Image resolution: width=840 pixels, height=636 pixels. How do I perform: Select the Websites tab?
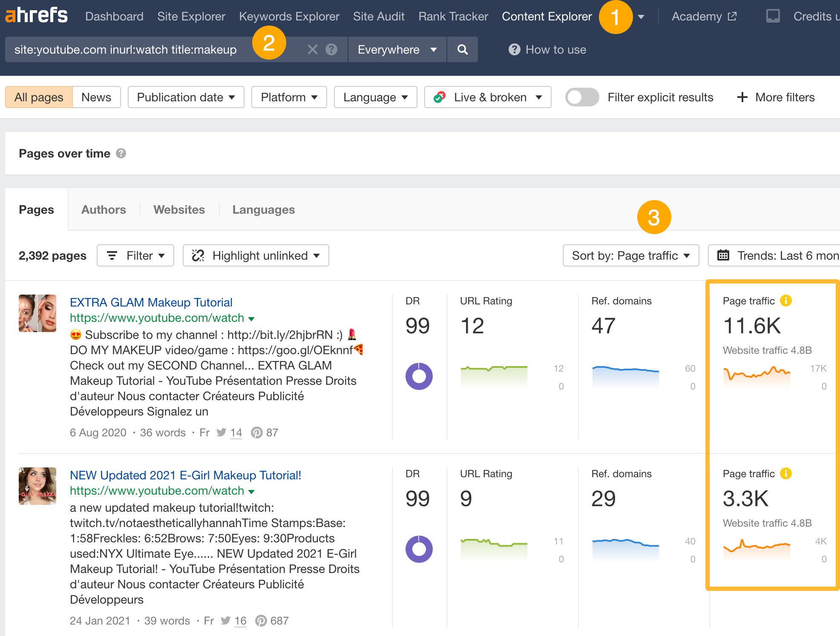tap(178, 209)
